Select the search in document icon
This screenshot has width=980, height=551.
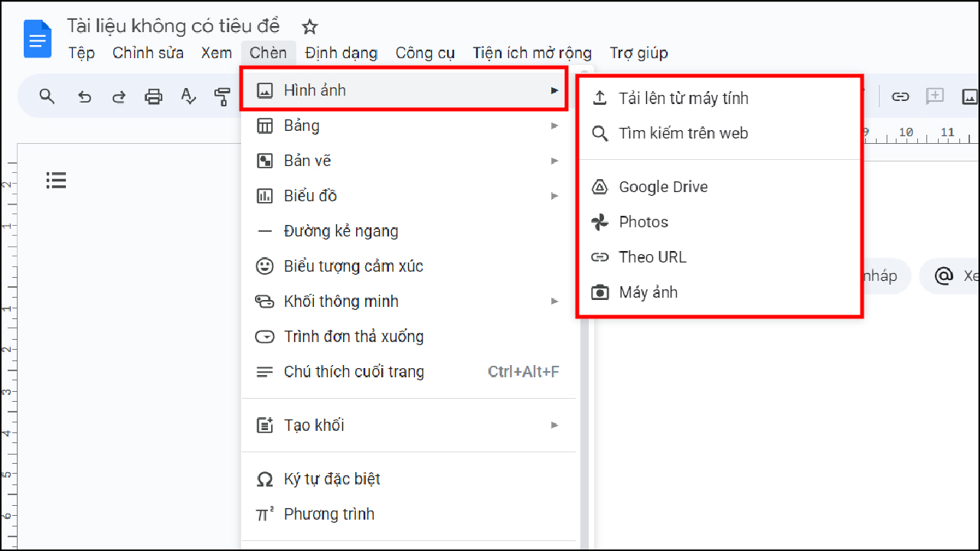47,96
